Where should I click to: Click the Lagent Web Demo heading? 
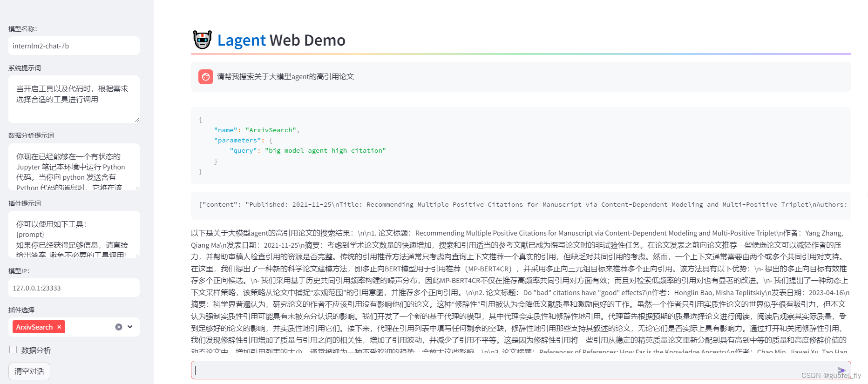(x=281, y=40)
